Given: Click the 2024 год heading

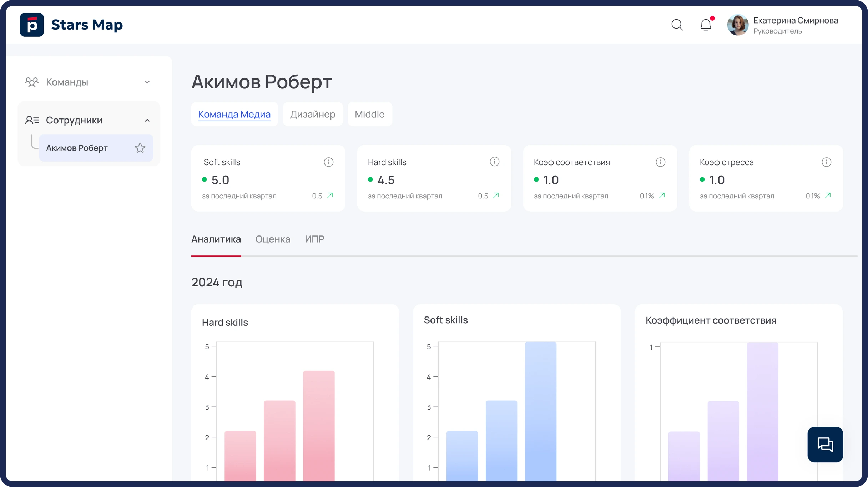Looking at the screenshot, I should click(217, 282).
